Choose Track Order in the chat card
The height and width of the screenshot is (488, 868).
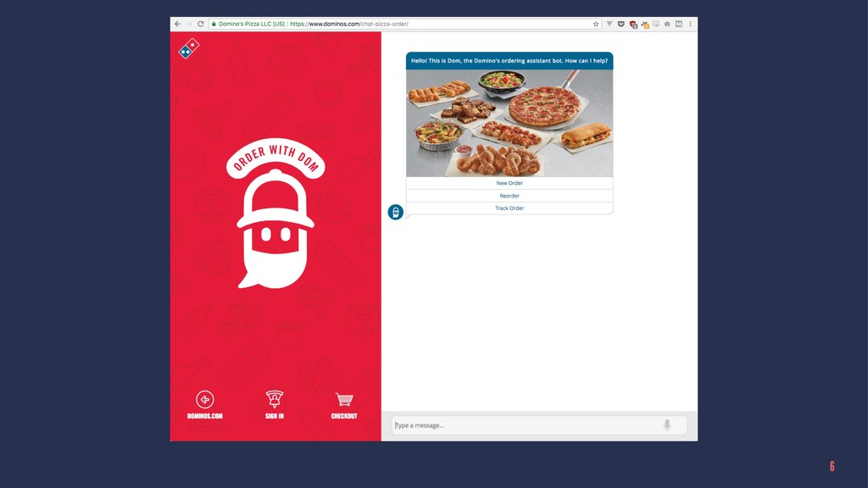point(509,208)
